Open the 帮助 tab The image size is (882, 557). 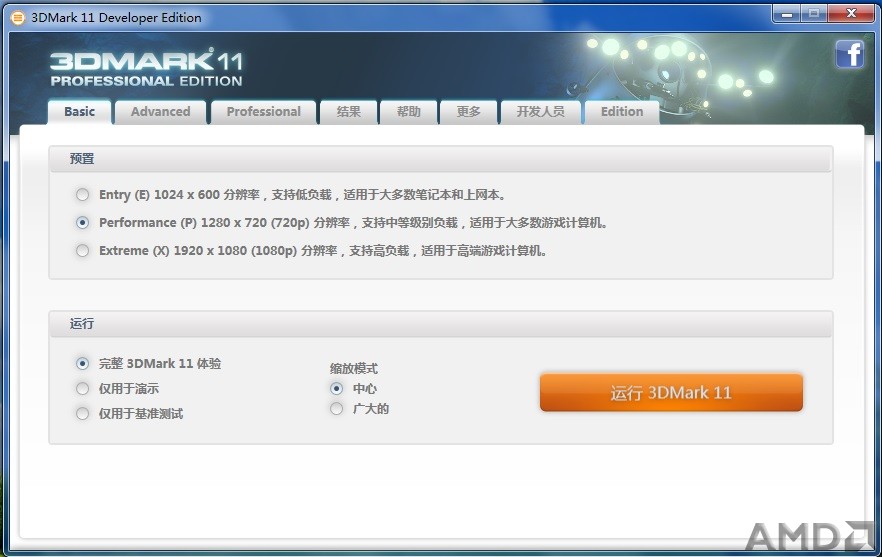408,112
